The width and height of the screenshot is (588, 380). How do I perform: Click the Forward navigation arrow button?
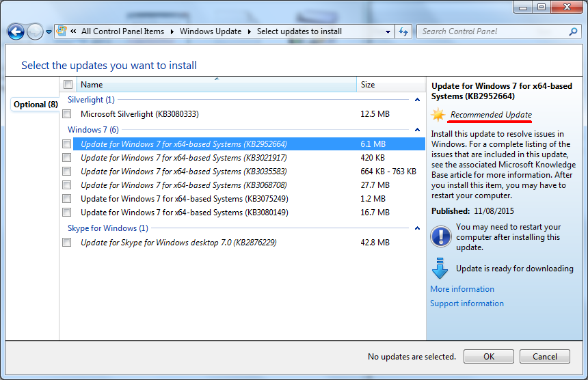click(x=36, y=32)
